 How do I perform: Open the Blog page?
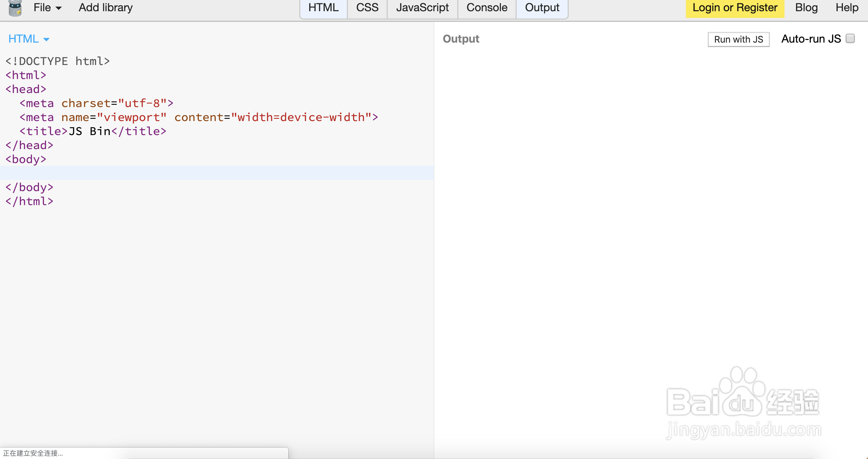(x=807, y=7)
